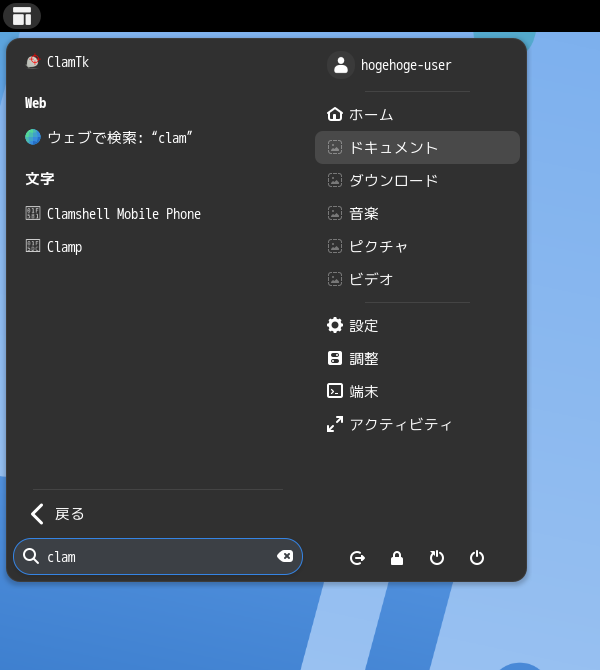The width and height of the screenshot is (600, 670).
Task: Open the hogehoge-user account avatar
Action: pos(341,65)
